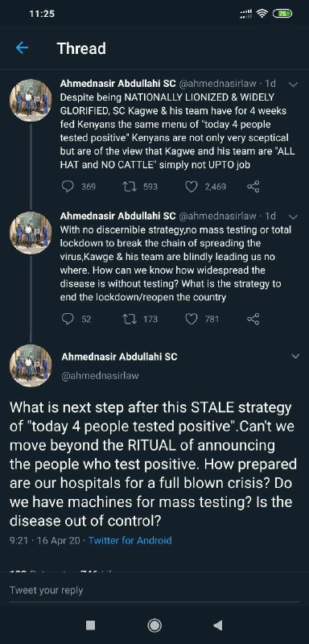Share the first tweet about SC Kagwe
Viewport: 309px width, 644px height.
click(x=253, y=187)
